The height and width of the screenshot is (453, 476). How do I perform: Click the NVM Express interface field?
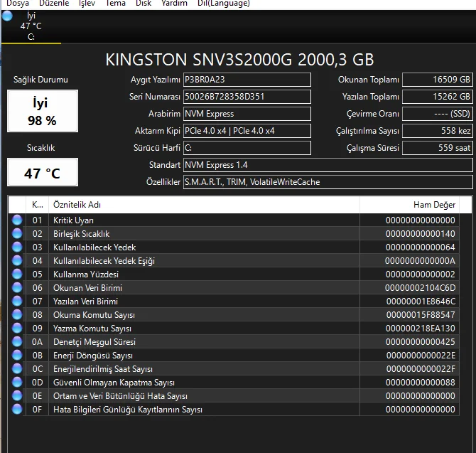point(247,114)
